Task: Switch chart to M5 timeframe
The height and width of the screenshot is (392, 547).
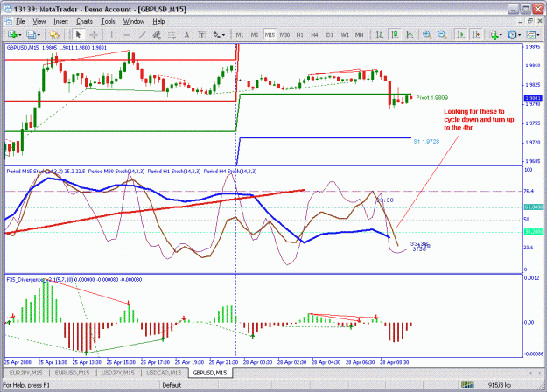Action: [x=255, y=35]
